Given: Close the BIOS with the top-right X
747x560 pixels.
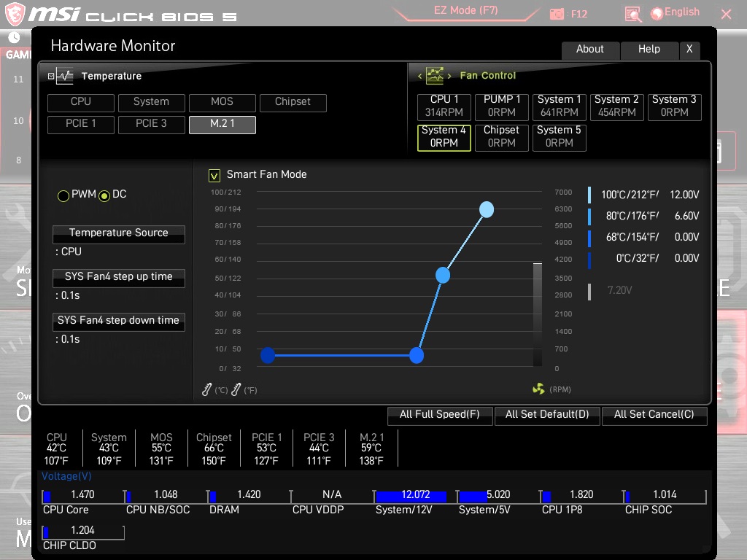Looking at the screenshot, I should (727, 15).
